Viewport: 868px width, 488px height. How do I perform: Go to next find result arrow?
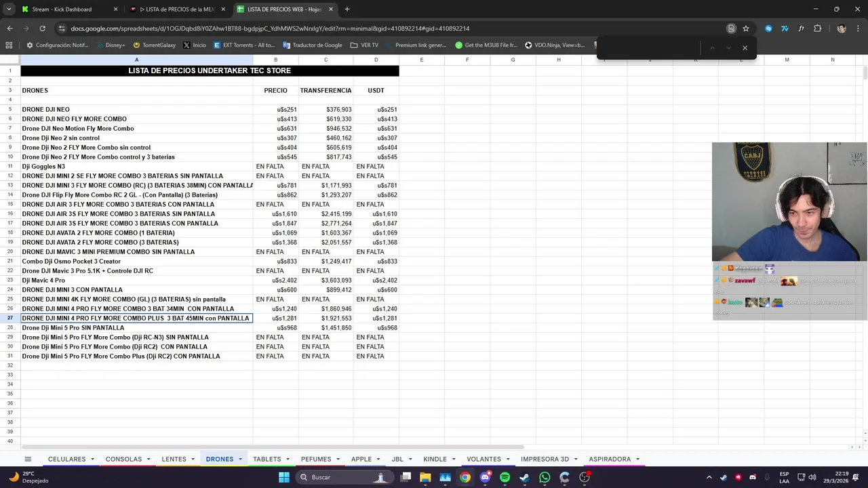(x=728, y=47)
